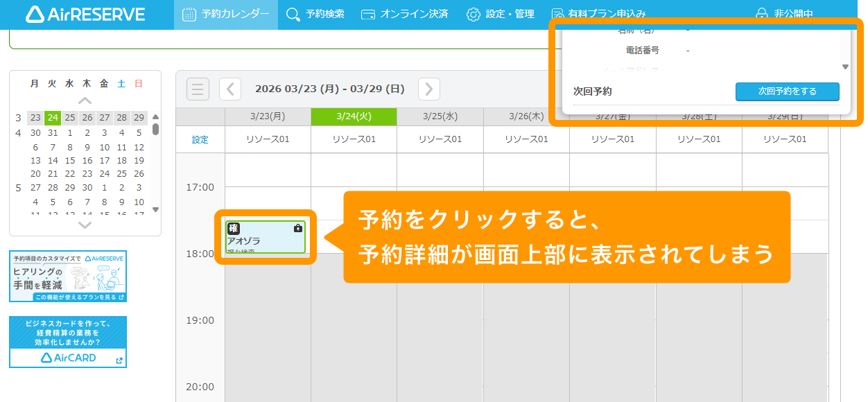Viewport: 868px width, 402px height.
Task: Click the AirRESERVE logo
Action: click(85, 15)
